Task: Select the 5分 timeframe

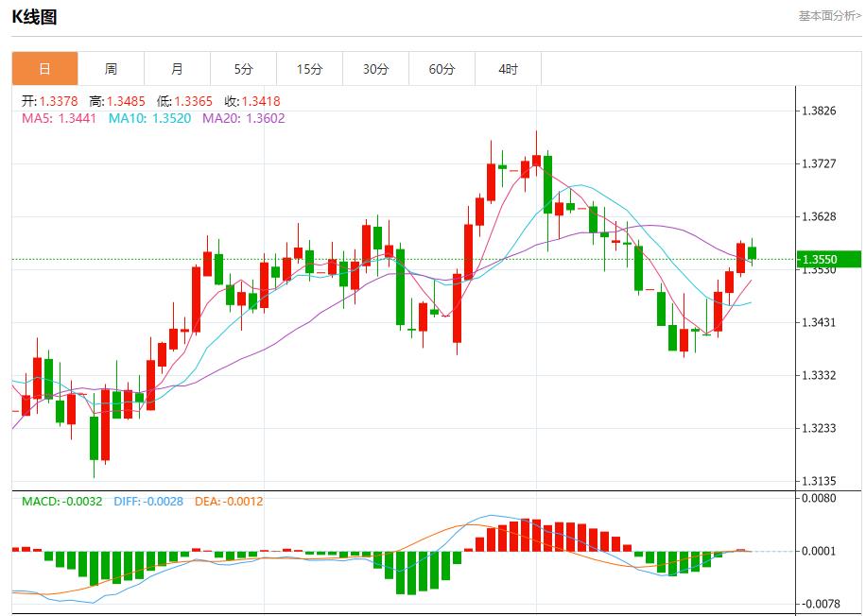Action: [244, 68]
